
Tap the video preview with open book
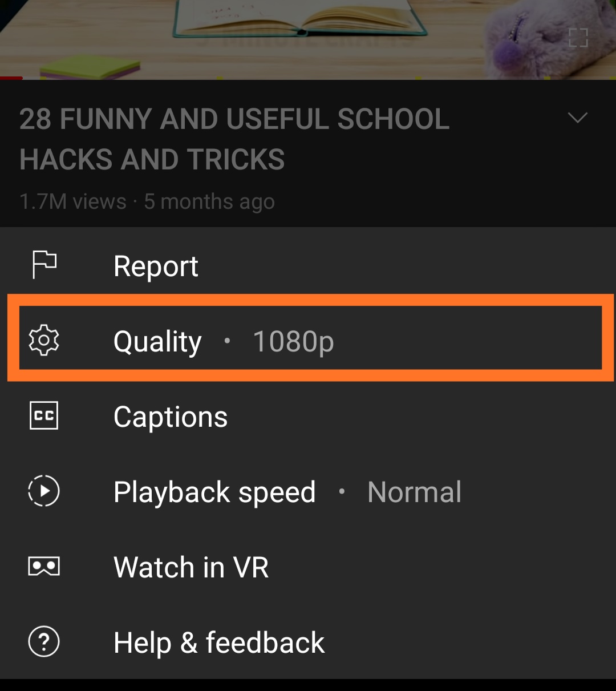pos(308,38)
